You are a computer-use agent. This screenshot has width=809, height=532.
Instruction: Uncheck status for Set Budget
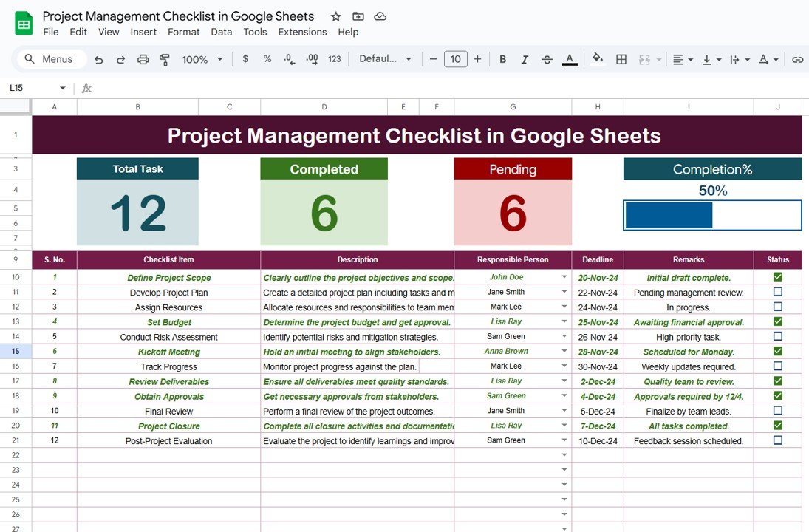click(x=777, y=321)
